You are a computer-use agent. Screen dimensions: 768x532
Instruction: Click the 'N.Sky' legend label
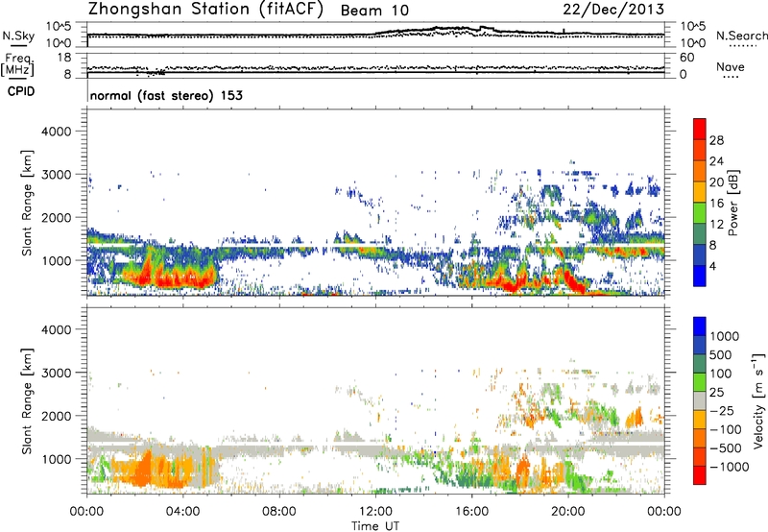click(x=18, y=36)
